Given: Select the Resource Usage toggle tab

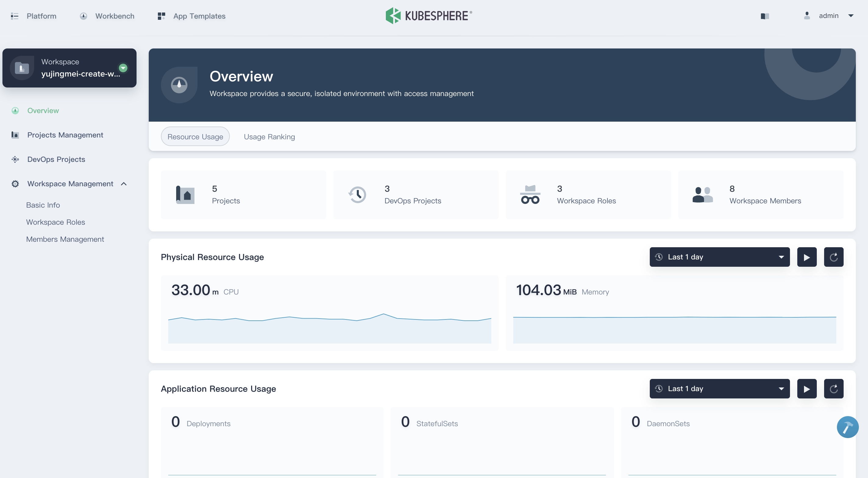Looking at the screenshot, I should point(195,137).
